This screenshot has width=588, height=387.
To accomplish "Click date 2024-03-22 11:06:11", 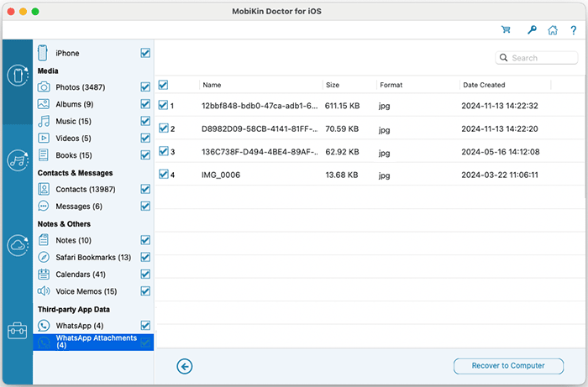I will pos(500,175).
